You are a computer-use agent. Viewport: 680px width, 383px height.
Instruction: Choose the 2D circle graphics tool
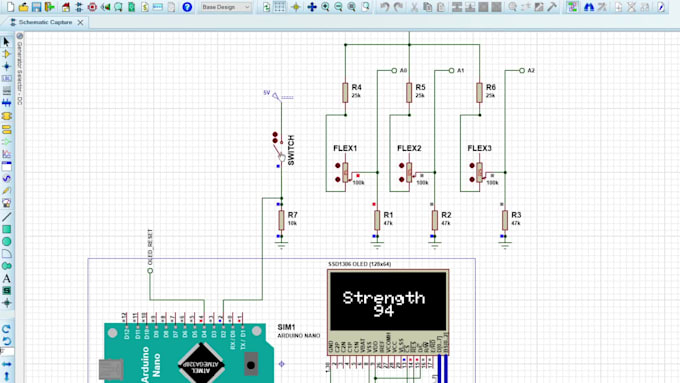coord(7,242)
